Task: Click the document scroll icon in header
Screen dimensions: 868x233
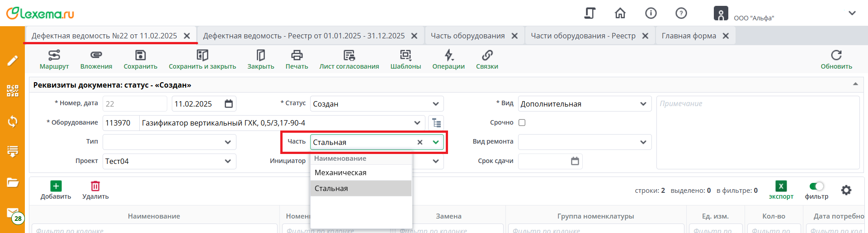Action: click(x=590, y=13)
